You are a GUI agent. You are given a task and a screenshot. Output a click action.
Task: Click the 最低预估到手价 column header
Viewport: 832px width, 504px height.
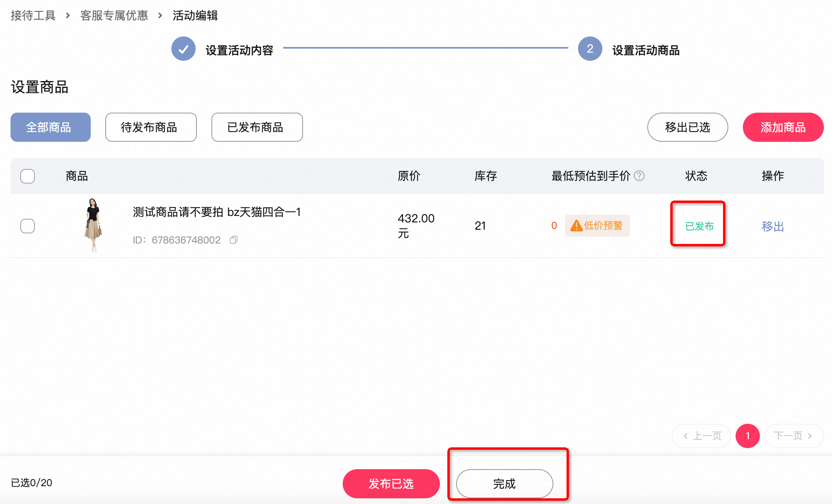591,176
